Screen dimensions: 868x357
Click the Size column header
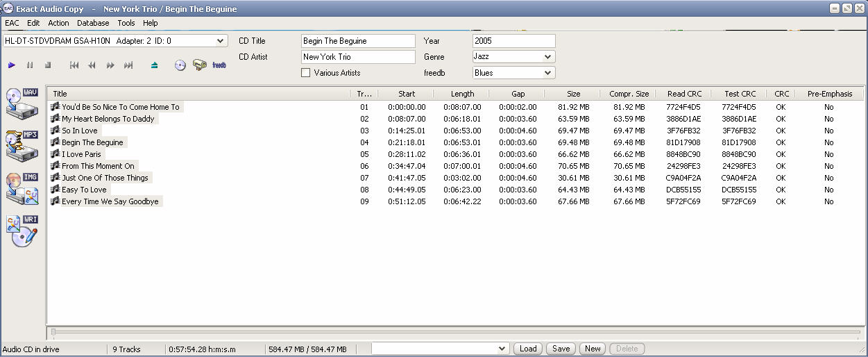(573, 94)
